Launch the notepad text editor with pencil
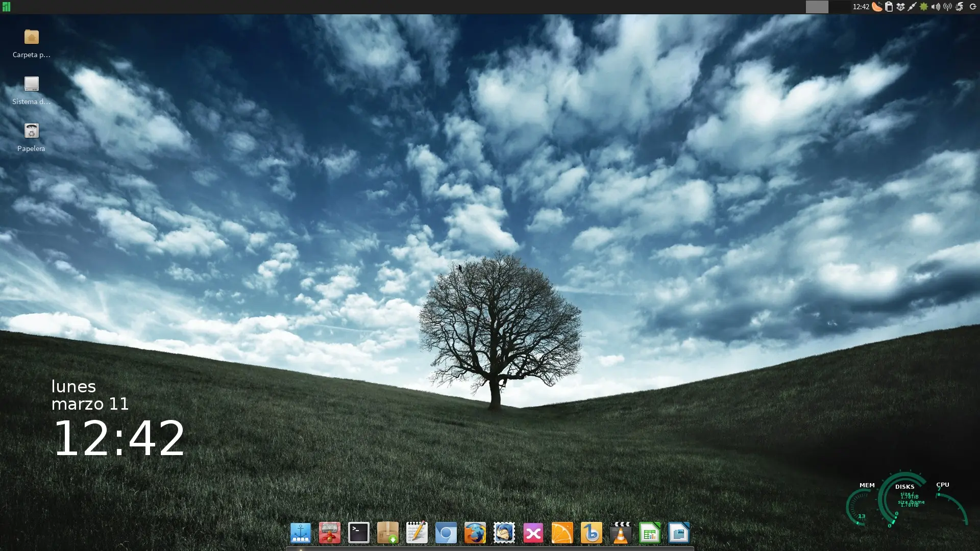The image size is (980, 551). click(416, 533)
